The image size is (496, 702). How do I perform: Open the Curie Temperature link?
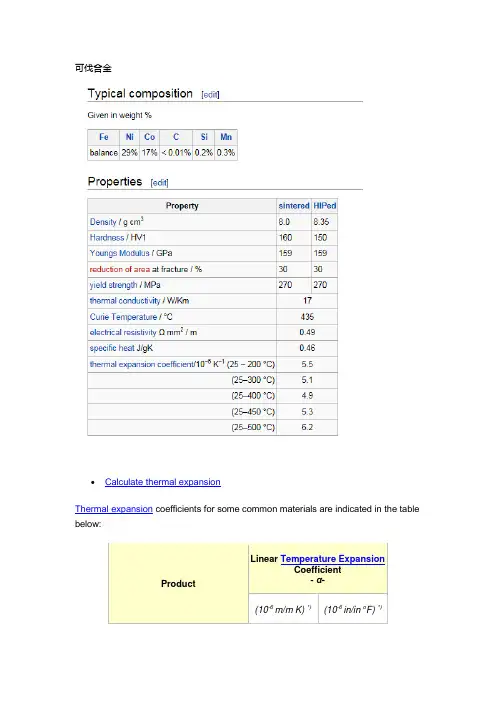[x=123, y=317]
